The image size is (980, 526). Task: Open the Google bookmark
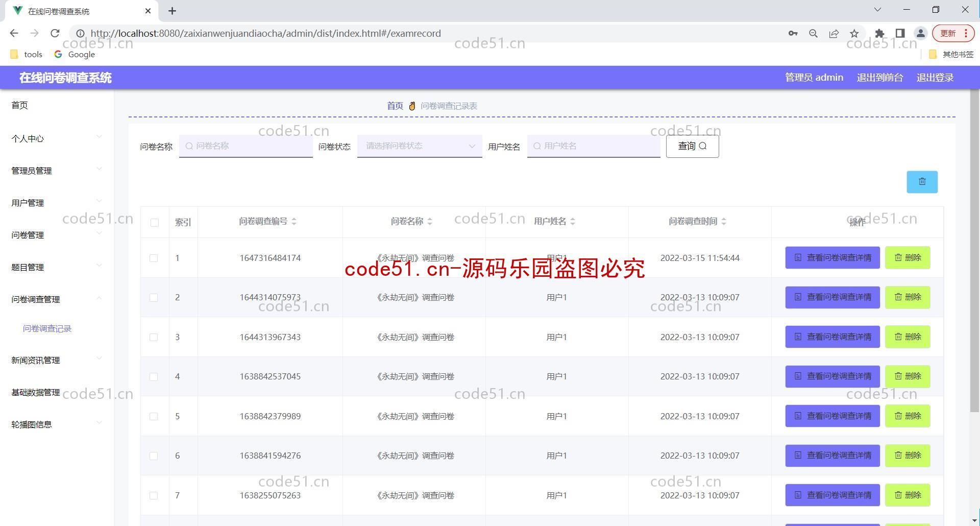[x=75, y=54]
